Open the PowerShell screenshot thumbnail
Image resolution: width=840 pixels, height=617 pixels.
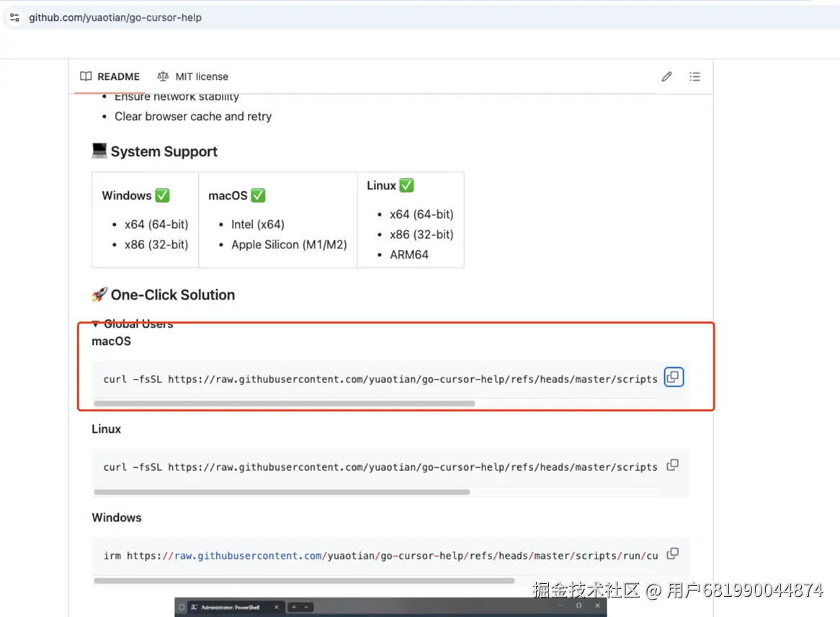[x=390, y=608]
